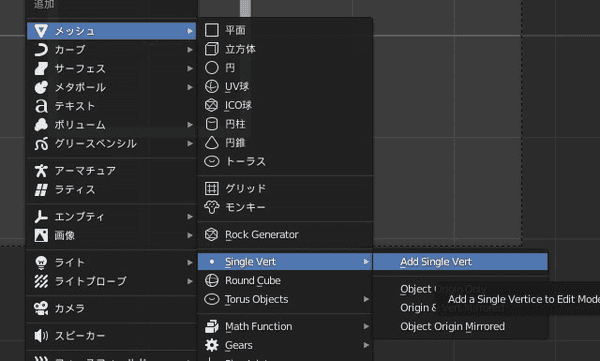This screenshot has height=361, width=600.
Task: Click the Circle (円) icon
Action: point(212,68)
